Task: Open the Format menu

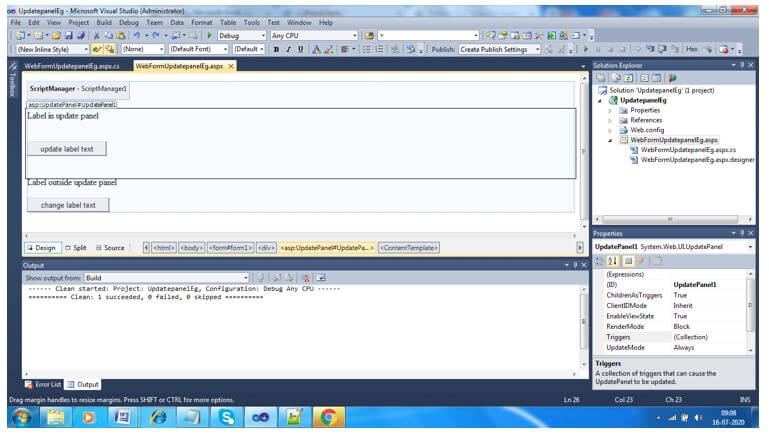Action: pyautogui.click(x=202, y=23)
